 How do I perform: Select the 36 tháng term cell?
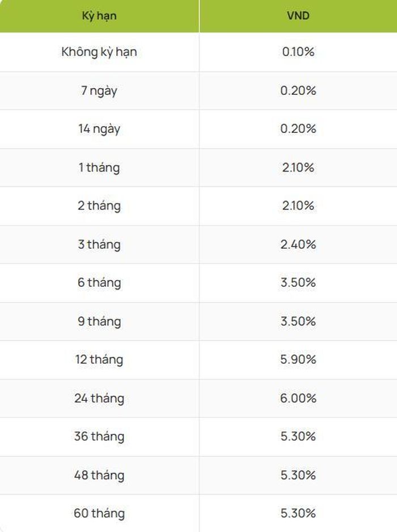coord(99,437)
